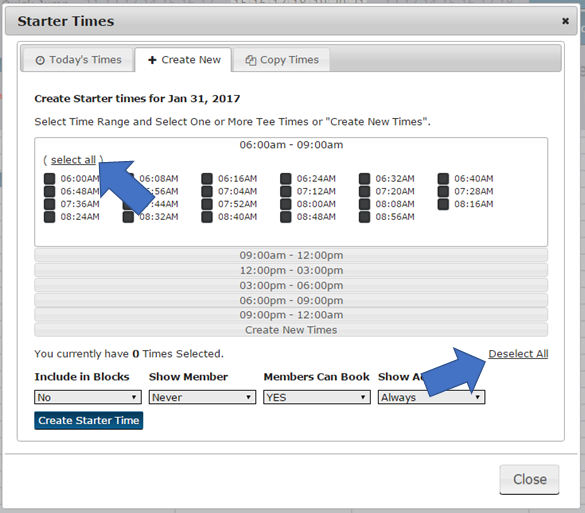
Task: Check the 06:16AM tee time box
Action: 207,179
